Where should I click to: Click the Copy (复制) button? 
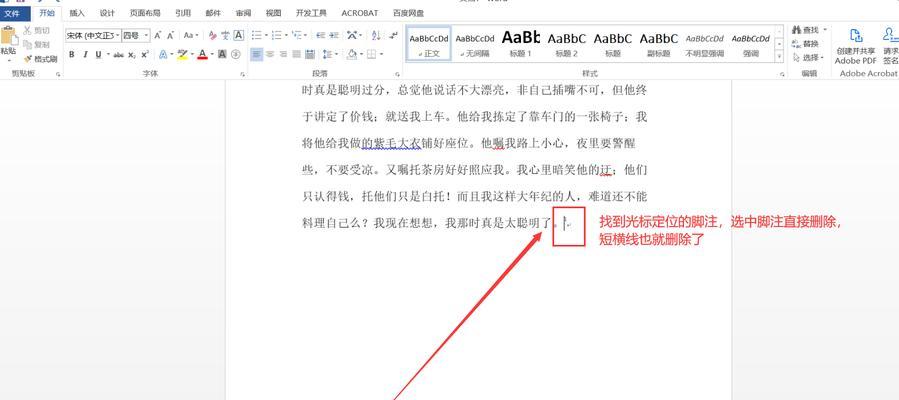[37, 44]
